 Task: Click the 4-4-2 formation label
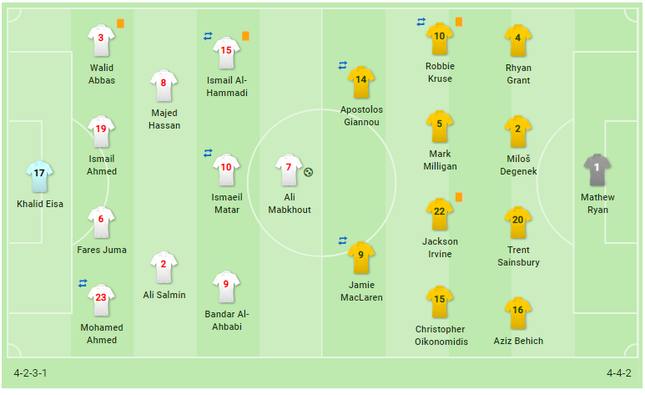coord(619,373)
